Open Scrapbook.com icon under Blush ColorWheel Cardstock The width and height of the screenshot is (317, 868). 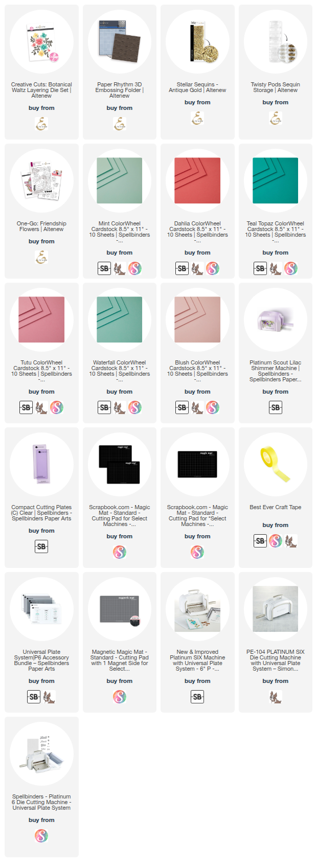213,407
